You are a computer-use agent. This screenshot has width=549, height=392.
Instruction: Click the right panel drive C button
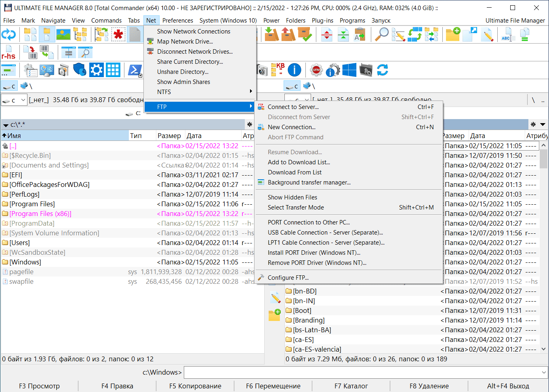tap(292, 86)
